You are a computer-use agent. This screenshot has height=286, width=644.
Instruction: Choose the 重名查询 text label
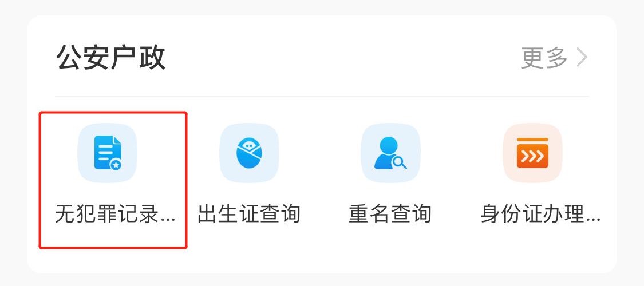[x=390, y=214]
